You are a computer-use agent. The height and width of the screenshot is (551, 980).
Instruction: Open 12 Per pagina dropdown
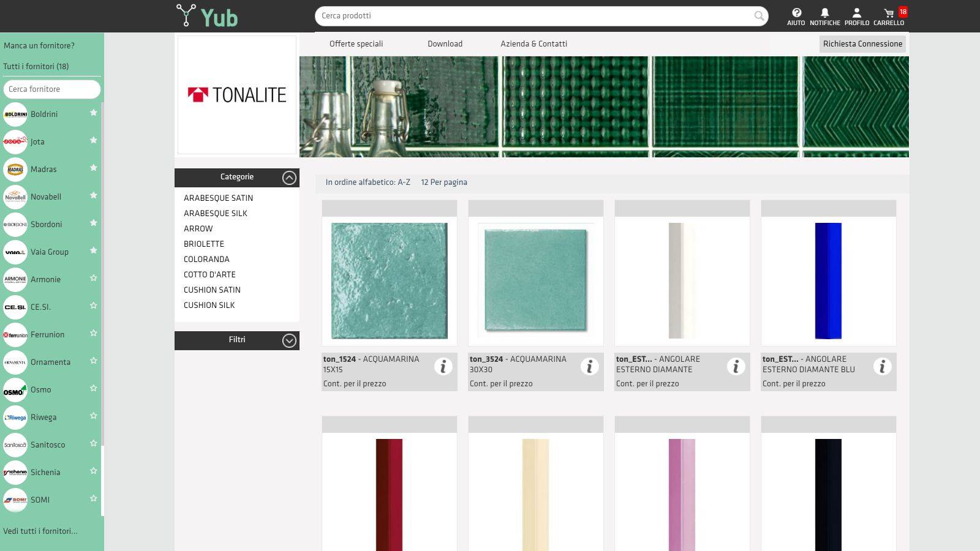click(x=444, y=182)
